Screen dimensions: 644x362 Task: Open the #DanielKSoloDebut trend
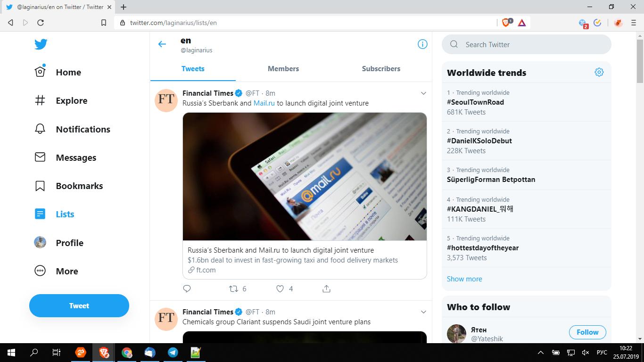[479, 141]
